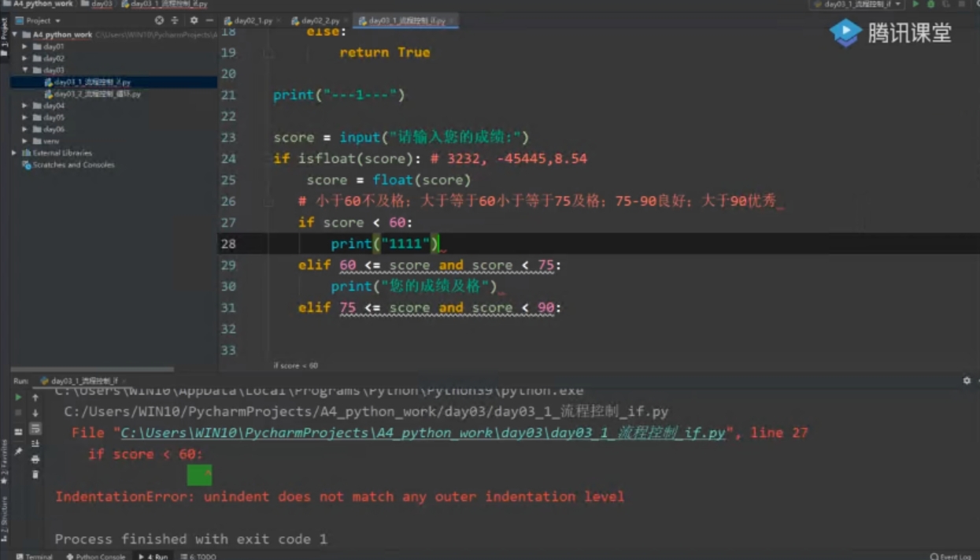Open the Event Log
Screen dimensions: 980x560
click(x=950, y=556)
